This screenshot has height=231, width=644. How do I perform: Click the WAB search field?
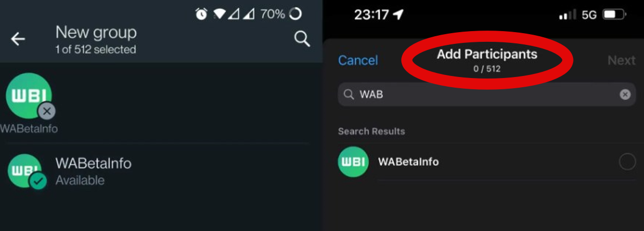click(x=487, y=94)
